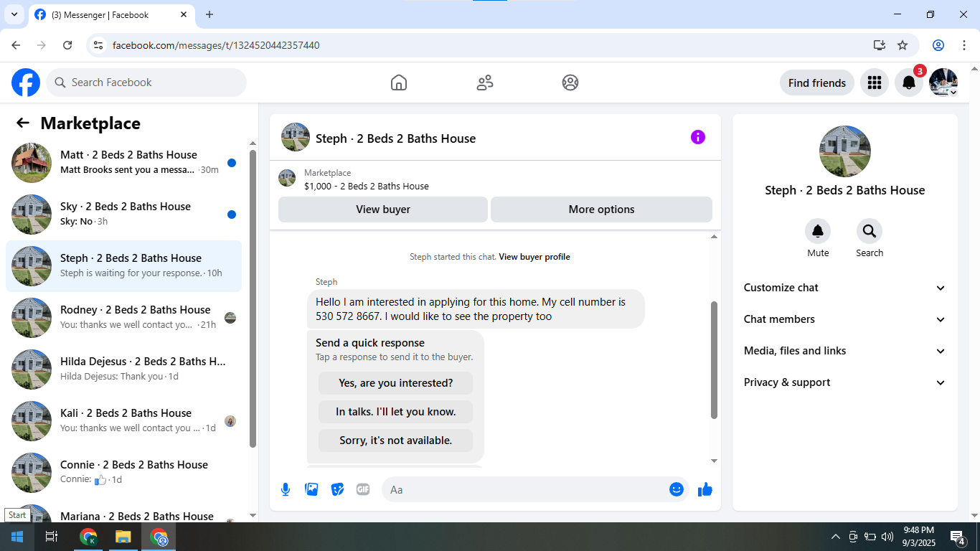
Task: Reload the page in Chrome
Action: 67,45
